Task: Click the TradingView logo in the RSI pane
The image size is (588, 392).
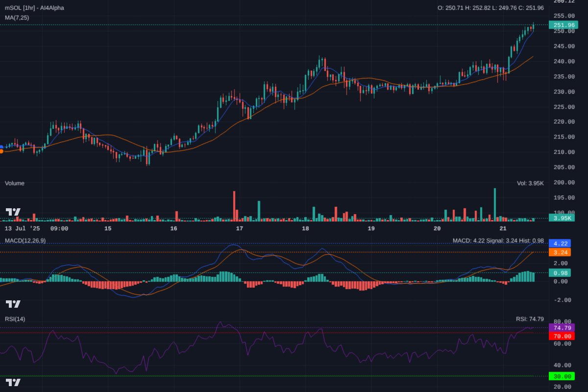Action: (13, 382)
